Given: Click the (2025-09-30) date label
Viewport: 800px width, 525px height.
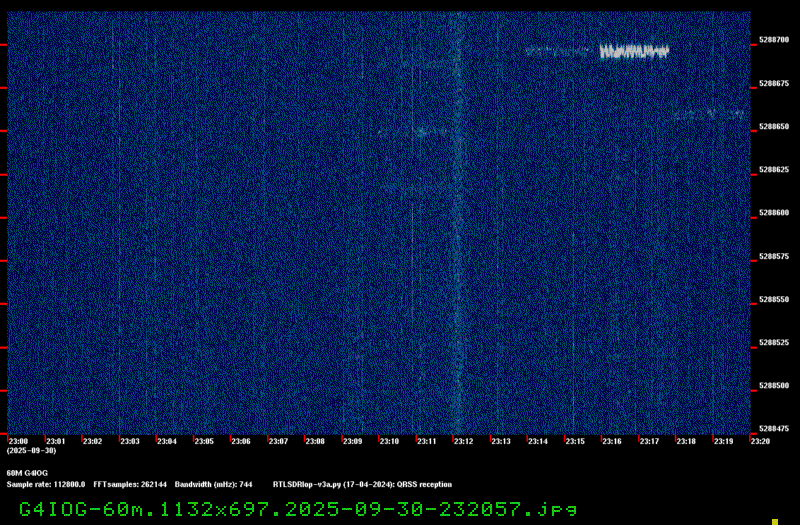Looking at the screenshot, I should [x=32, y=451].
